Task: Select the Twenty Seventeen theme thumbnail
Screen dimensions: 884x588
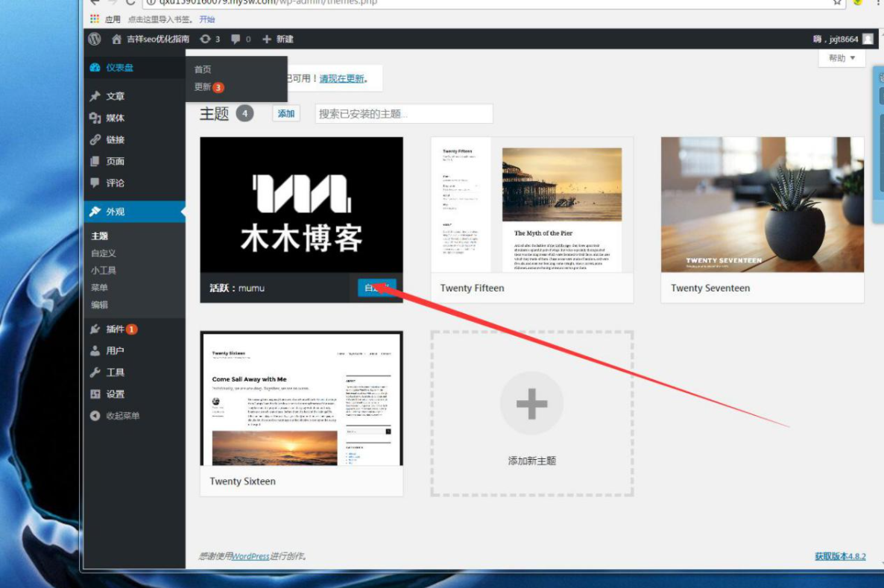Action: (x=762, y=205)
